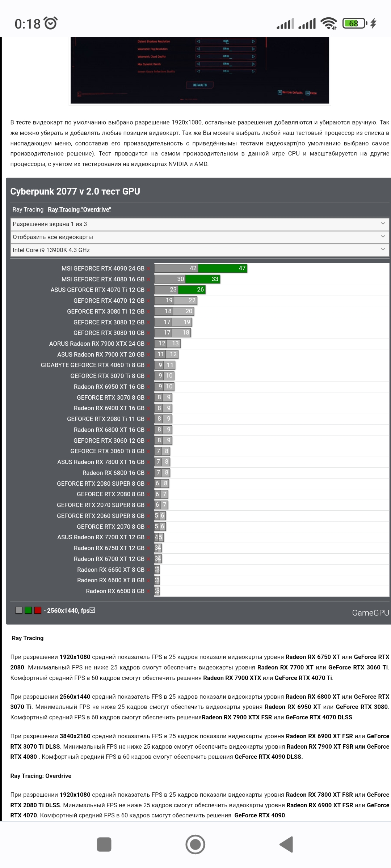Open the Cyberpunk settings screenshot thumbnail
This screenshot has height=868, width=391.
(200, 70)
